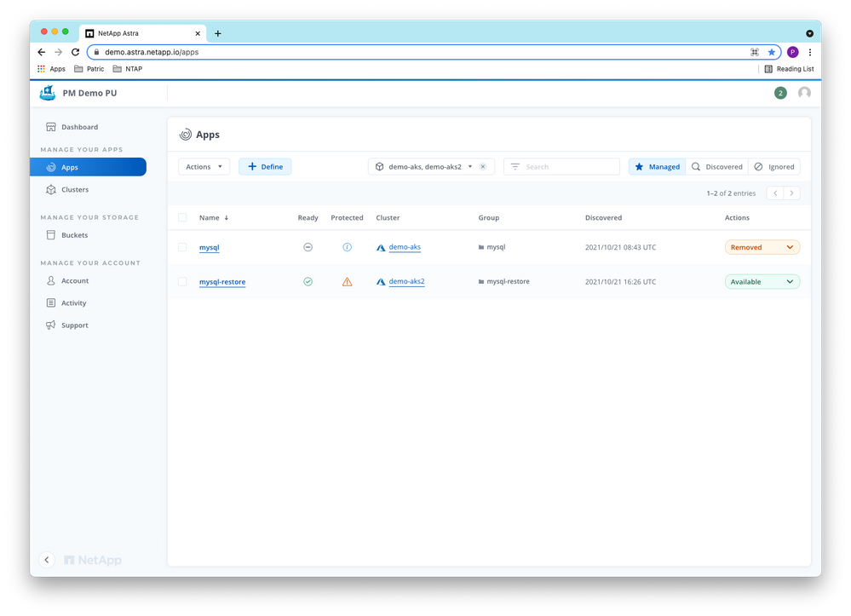Viewport: 851px width, 616px height.
Task: Open the mysql app link
Action: tap(209, 247)
